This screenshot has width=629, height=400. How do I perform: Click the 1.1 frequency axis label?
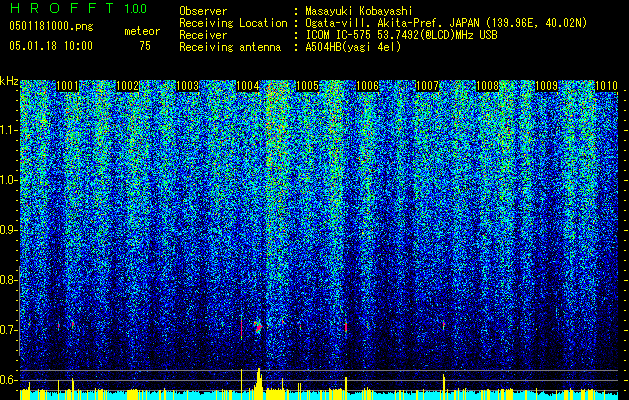[x=7, y=130]
